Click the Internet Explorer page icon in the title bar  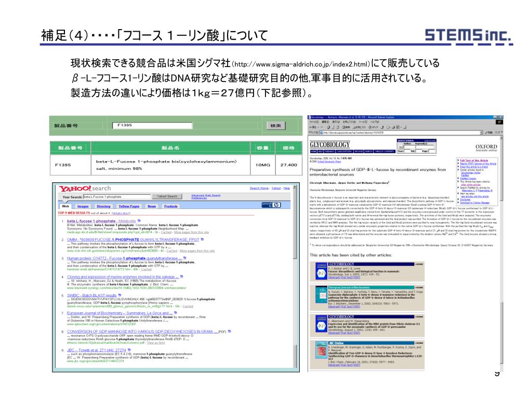point(310,117)
